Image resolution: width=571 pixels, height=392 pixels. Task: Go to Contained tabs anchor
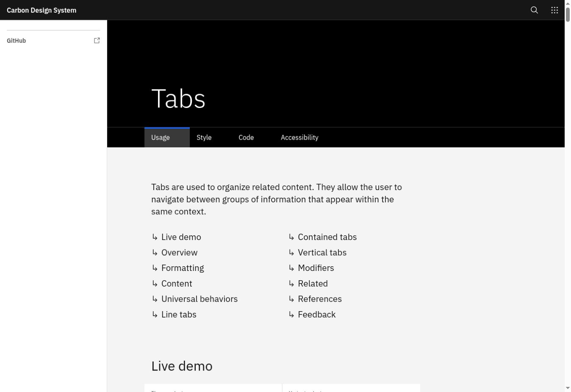coord(327,237)
